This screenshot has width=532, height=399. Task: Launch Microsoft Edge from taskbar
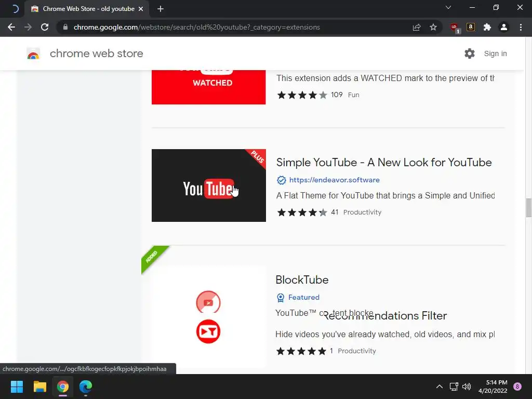click(x=86, y=387)
